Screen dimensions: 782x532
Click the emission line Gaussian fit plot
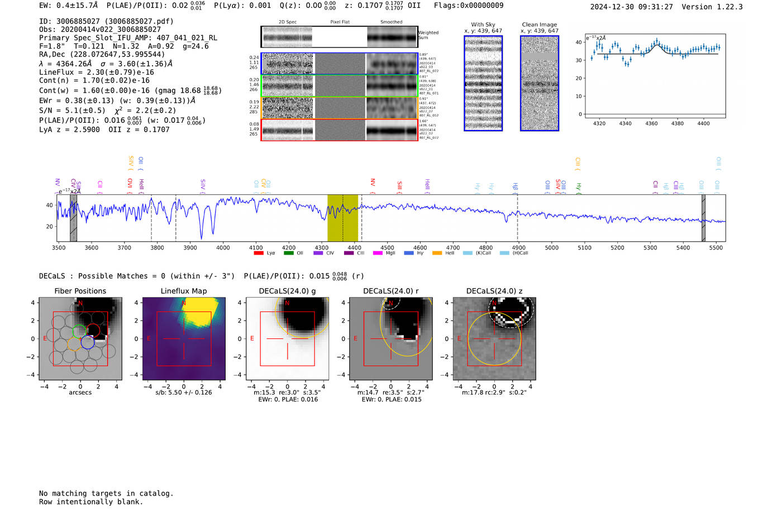(x=655, y=76)
